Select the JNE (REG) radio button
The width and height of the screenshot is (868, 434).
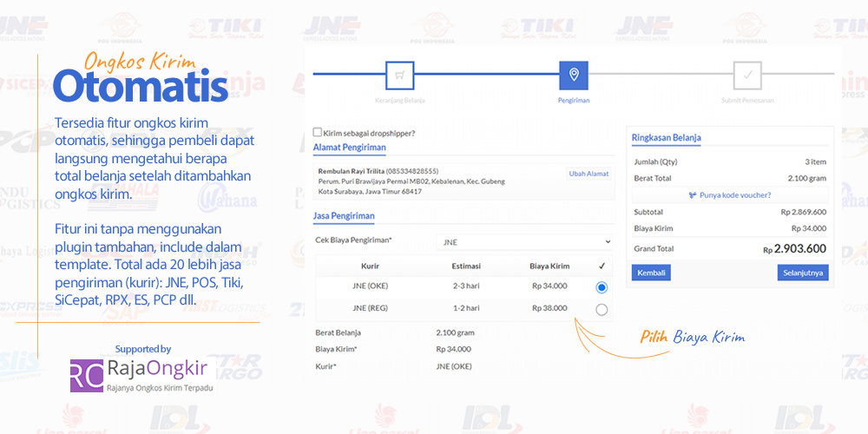[602, 310]
